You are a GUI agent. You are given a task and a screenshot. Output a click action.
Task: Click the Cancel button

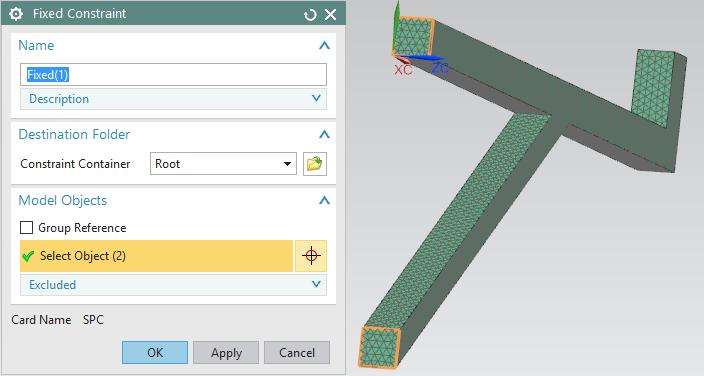point(297,353)
